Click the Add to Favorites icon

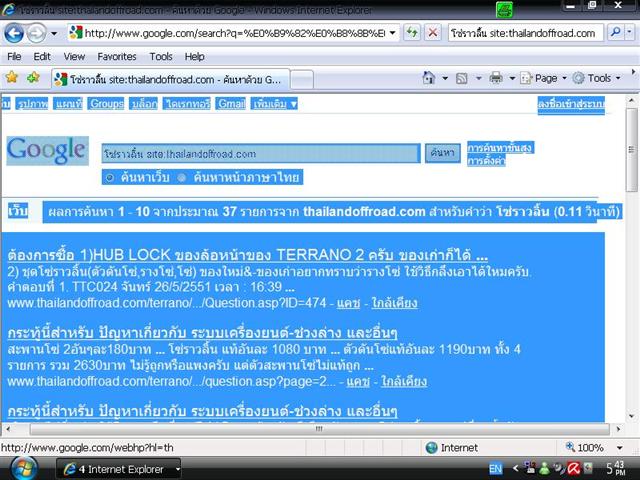tap(33, 78)
